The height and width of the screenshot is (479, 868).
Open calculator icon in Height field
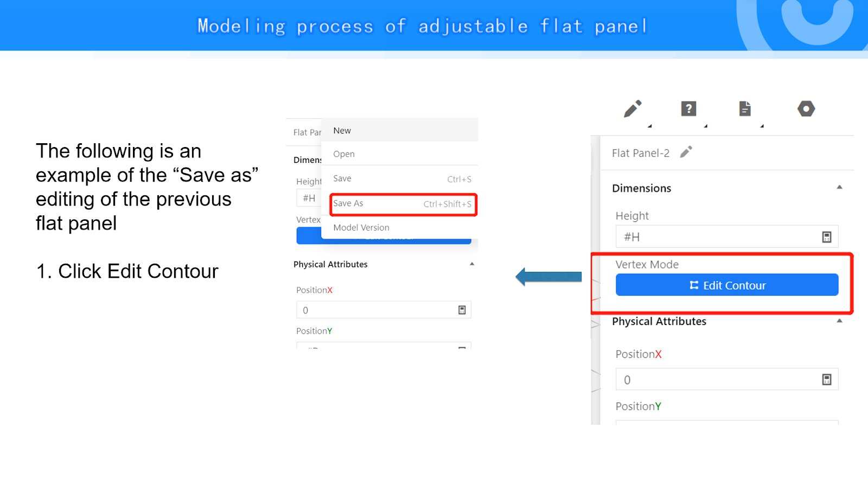click(826, 237)
